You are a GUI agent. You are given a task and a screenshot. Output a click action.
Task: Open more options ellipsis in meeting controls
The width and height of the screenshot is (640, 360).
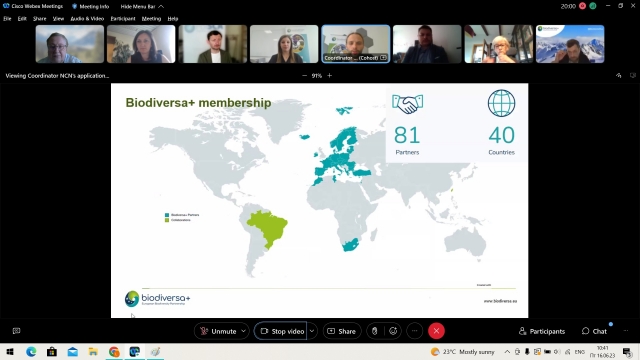[414, 331]
